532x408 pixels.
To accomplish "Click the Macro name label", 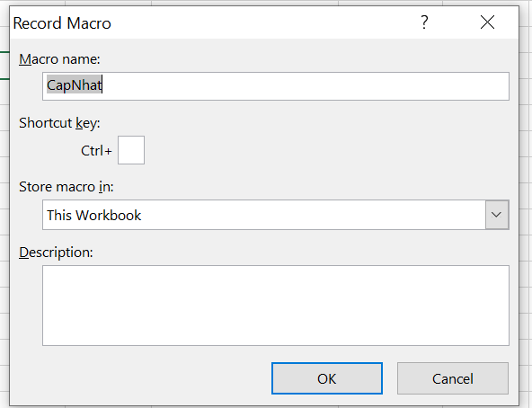I will click(59, 59).
